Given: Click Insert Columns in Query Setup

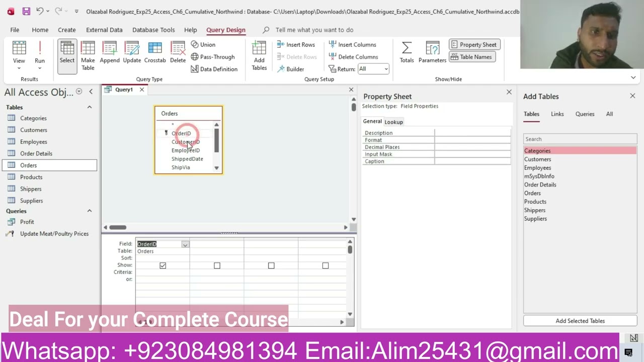Looking at the screenshot, I should [x=352, y=45].
